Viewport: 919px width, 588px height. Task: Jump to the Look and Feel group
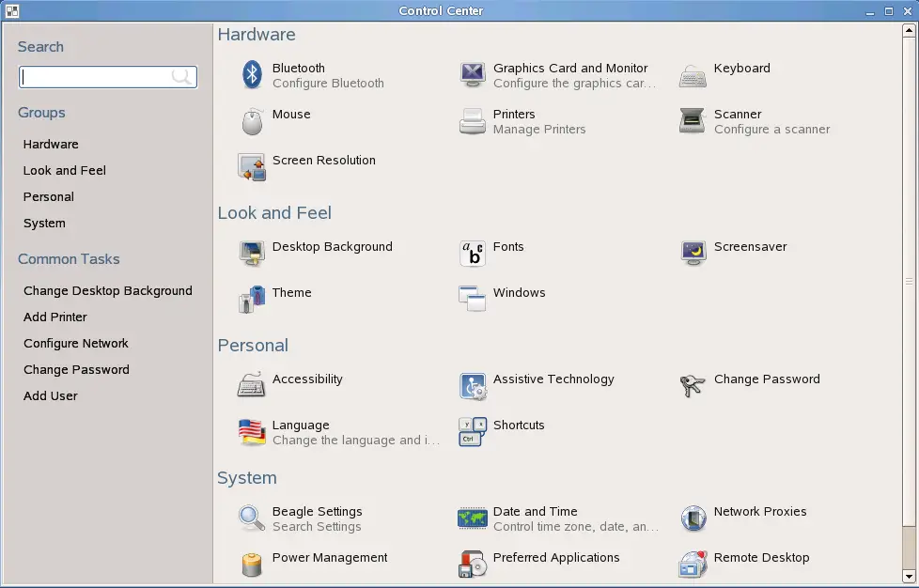[x=65, y=171]
